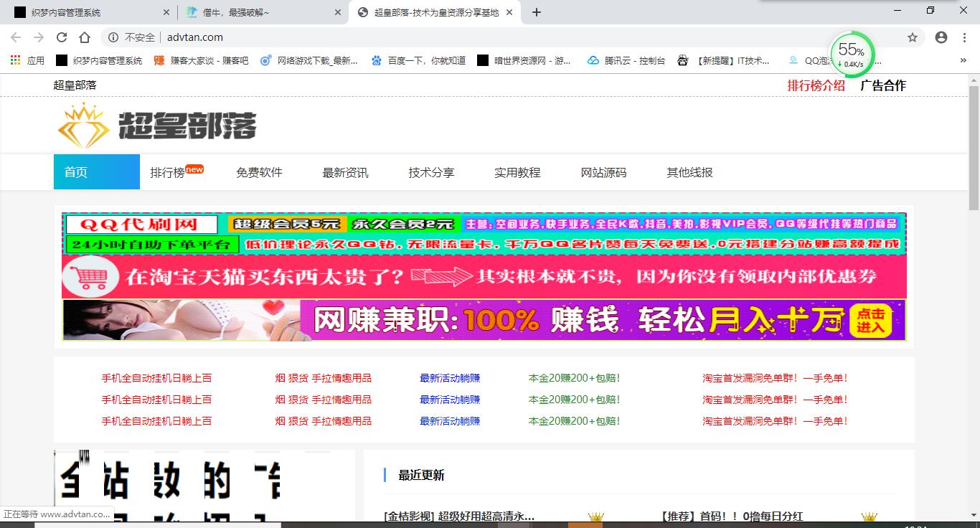
Task: Click the 网赚兼职 100% 赚钱 banner
Action: pos(484,320)
